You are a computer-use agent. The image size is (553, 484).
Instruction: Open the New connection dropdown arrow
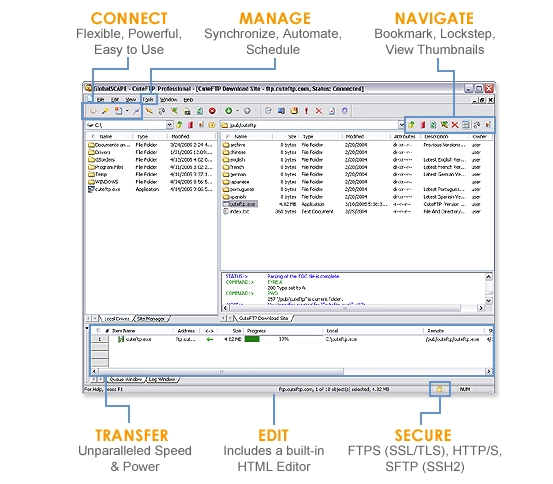(x=127, y=111)
